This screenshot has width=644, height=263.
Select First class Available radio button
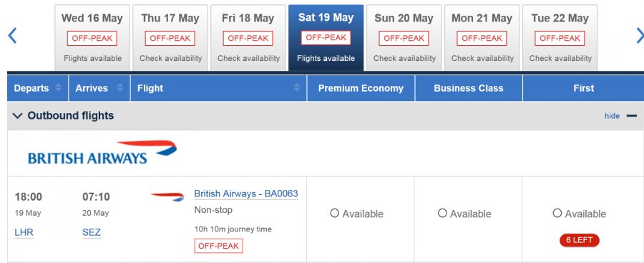pyautogui.click(x=557, y=214)
